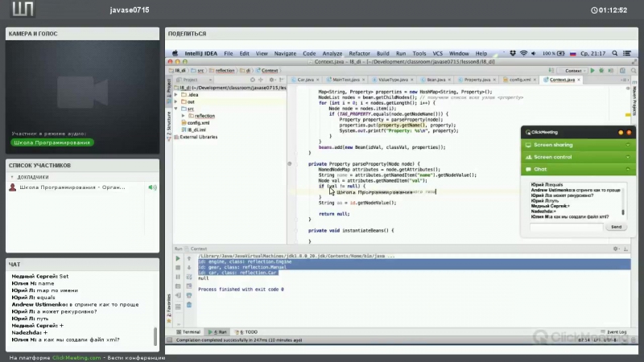Open the Refactor menu
Image resolution: width=644 pixels, height=362 pixels.
[359, 53]
